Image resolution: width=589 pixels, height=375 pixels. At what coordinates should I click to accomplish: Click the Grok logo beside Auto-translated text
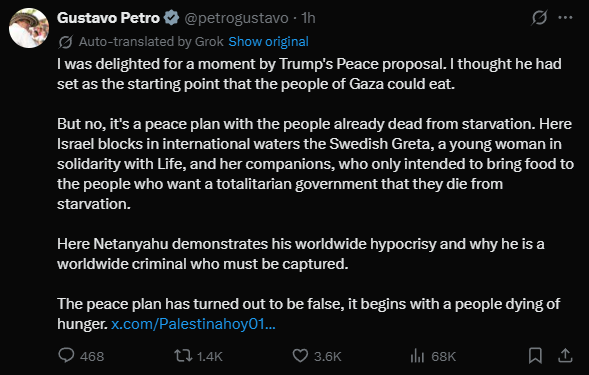point(65,42)
